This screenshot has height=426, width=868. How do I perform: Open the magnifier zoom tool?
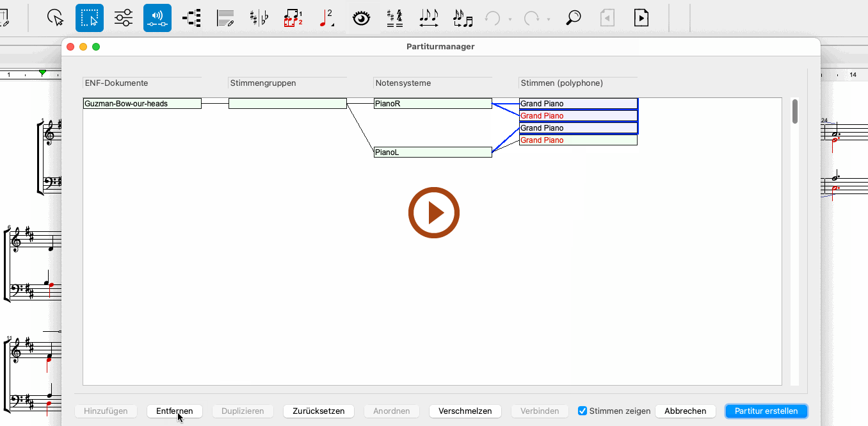[574, 18]
